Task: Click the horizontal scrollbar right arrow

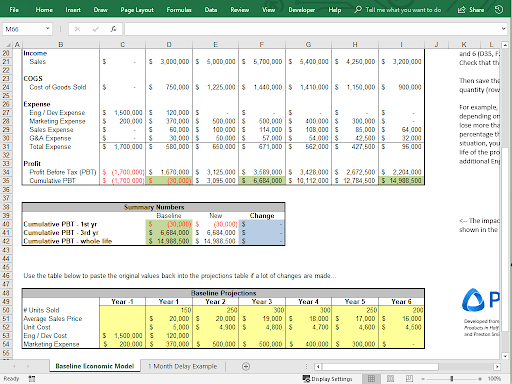Action: tap(497, 367)
